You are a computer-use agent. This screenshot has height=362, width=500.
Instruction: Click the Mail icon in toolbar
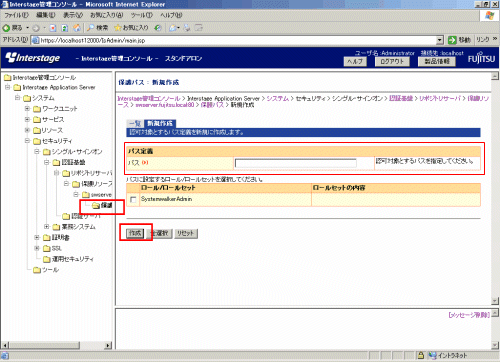point(173,28)
